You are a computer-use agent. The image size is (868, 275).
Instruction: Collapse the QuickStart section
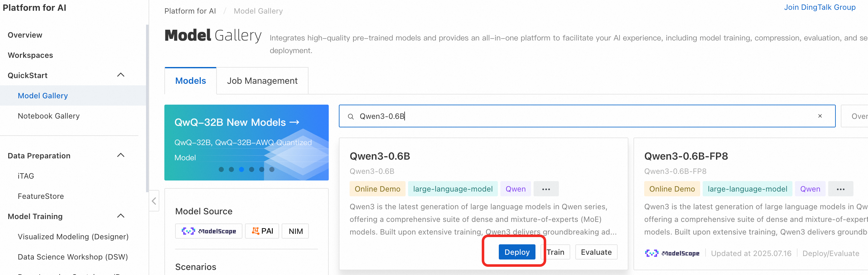pos(121,75)
